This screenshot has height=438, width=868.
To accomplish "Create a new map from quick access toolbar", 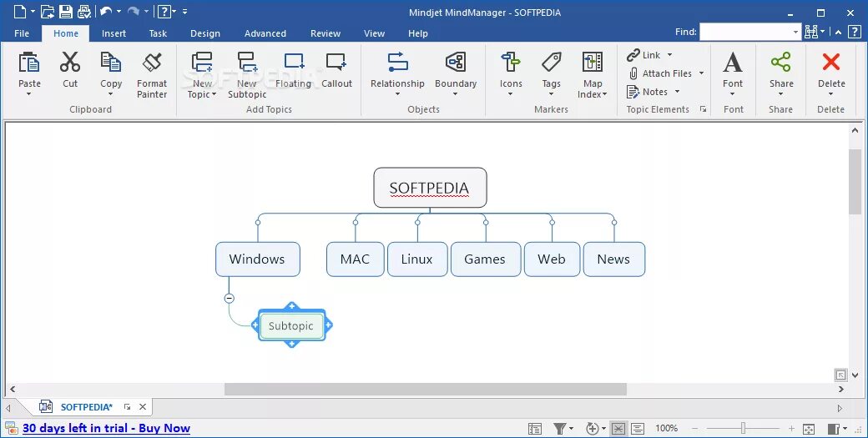I will coord(19,11).
